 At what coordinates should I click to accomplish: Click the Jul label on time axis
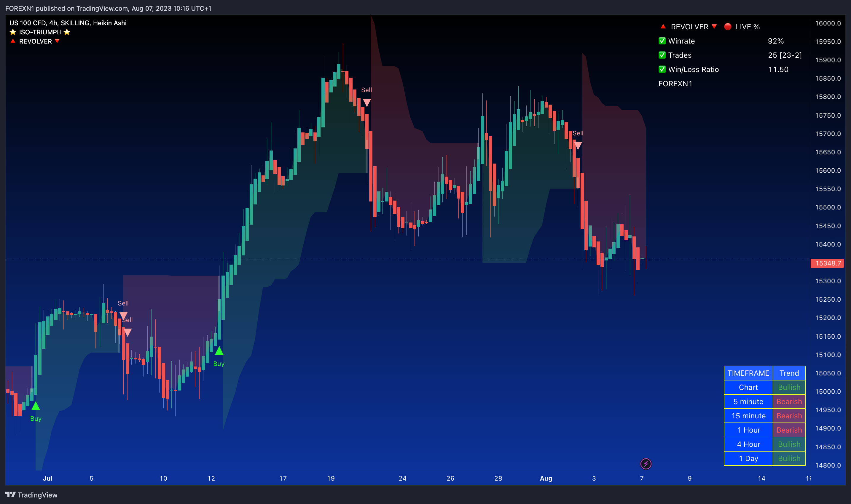coord(47,478)
